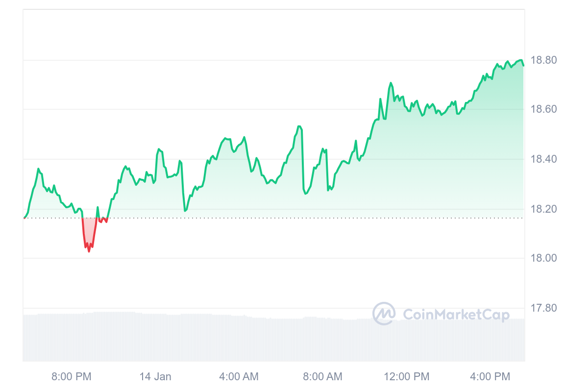Image resolution: width=588 pixels, height=392 pixels.
Task: Click the CoinMarketCap watermark text
Action: click(x=456, y=315)
